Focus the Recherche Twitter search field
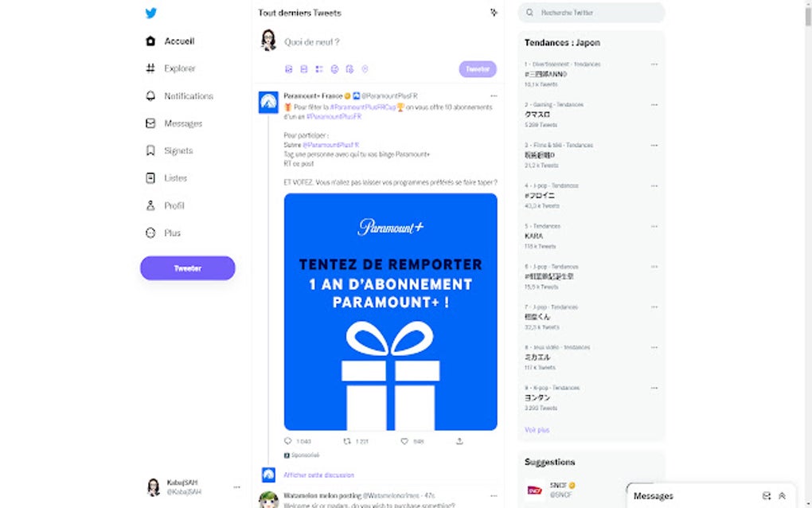 click(x=591, y=13)
